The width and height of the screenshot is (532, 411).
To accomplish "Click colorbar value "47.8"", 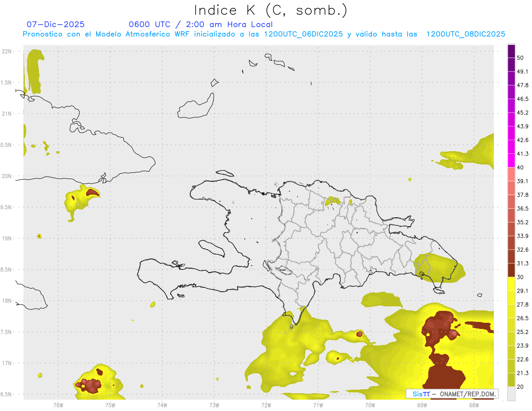I will [x=523, y=85].
